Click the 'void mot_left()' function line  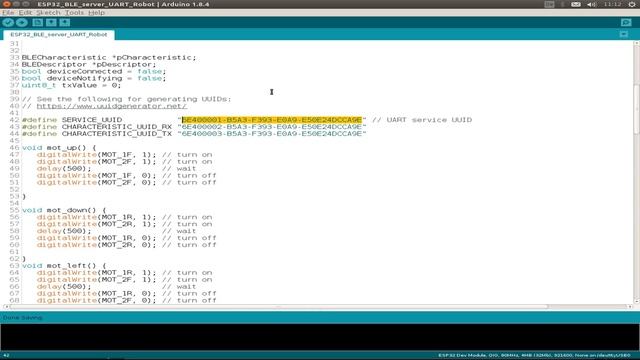(x=64, y=266)
